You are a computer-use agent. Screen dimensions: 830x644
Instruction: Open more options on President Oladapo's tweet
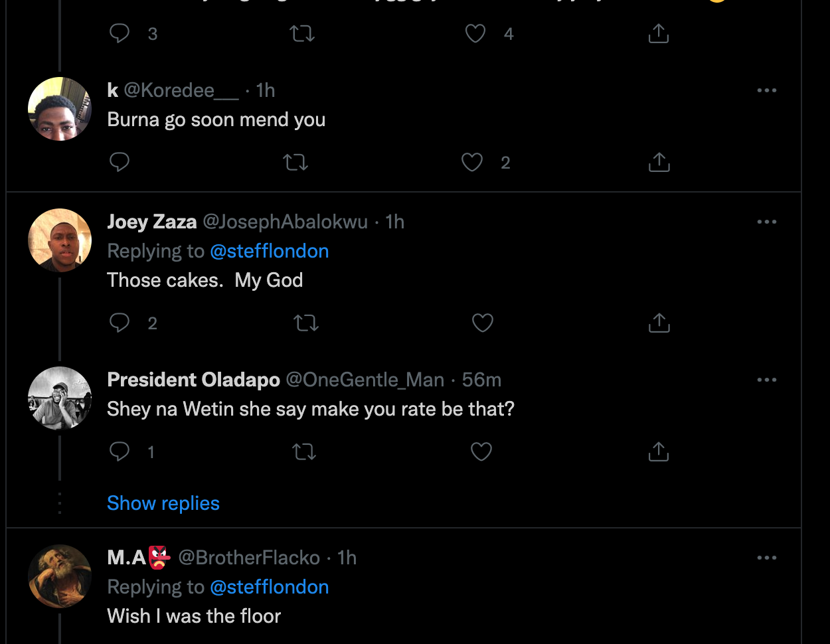click(766, 380)
